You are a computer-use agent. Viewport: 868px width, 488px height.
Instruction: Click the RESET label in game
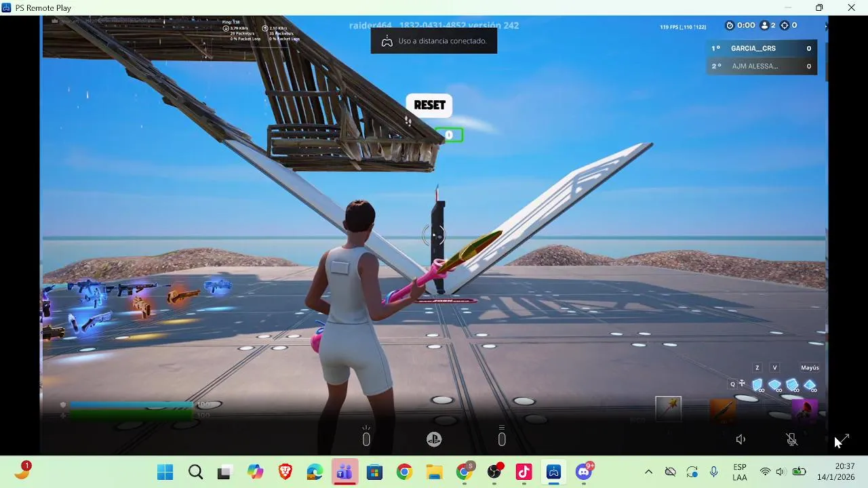point(429,105)
